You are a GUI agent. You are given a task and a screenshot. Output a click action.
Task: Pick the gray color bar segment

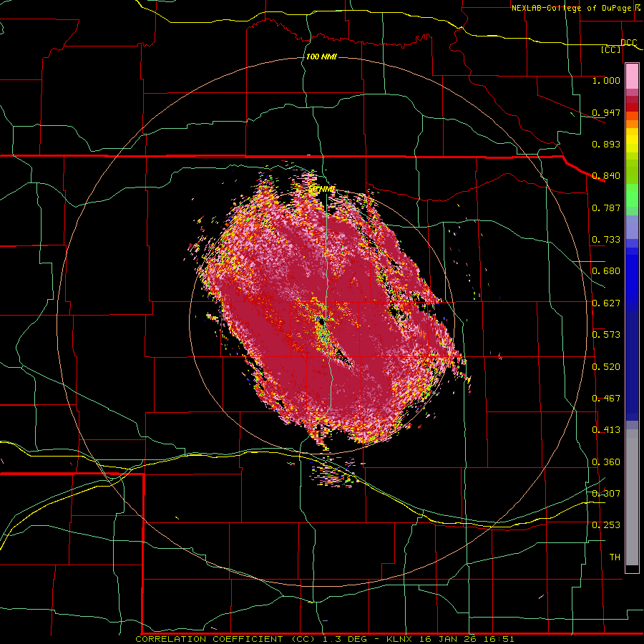tap(632, 497)
